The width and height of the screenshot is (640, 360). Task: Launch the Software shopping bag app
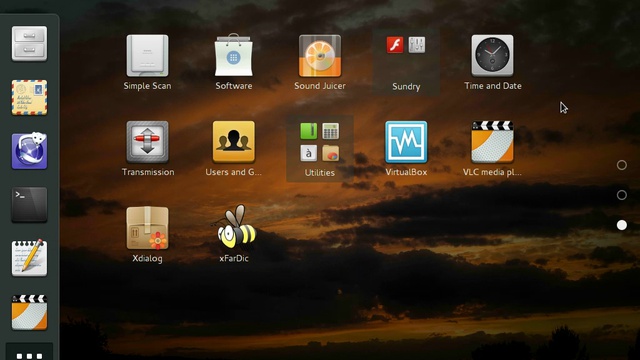click(x=233, y=55)
